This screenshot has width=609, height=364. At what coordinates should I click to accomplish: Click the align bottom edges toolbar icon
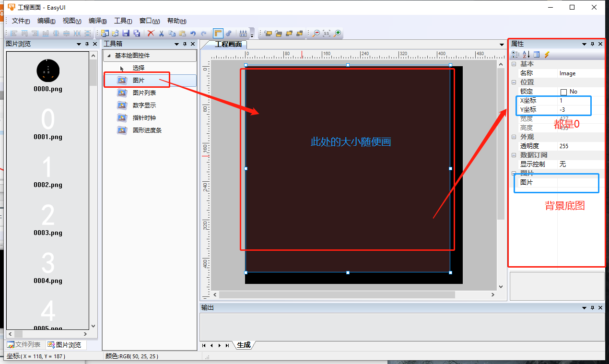46,34
